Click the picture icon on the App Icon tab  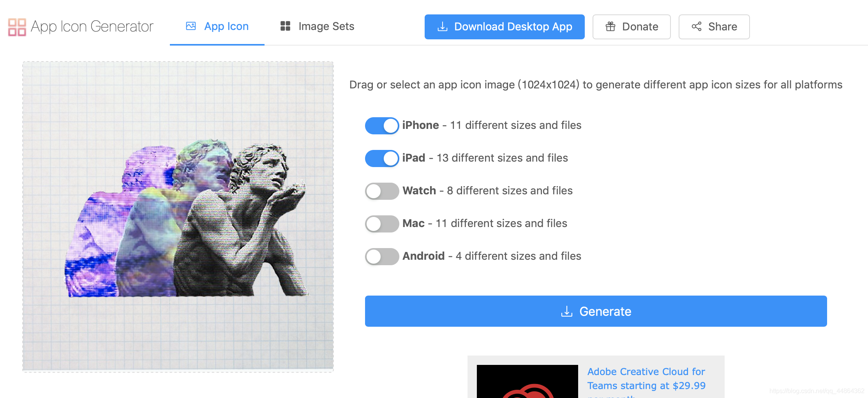point(191,26)
